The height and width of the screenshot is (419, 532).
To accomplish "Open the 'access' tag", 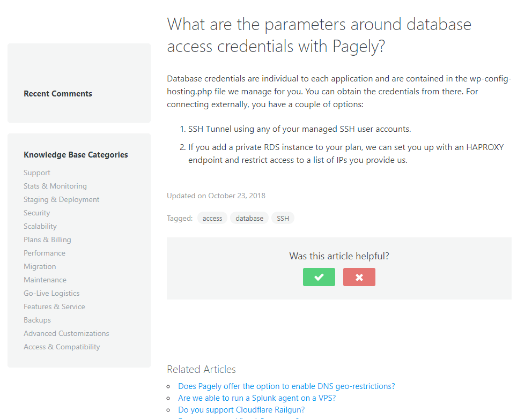I will [x=212, y=218].
